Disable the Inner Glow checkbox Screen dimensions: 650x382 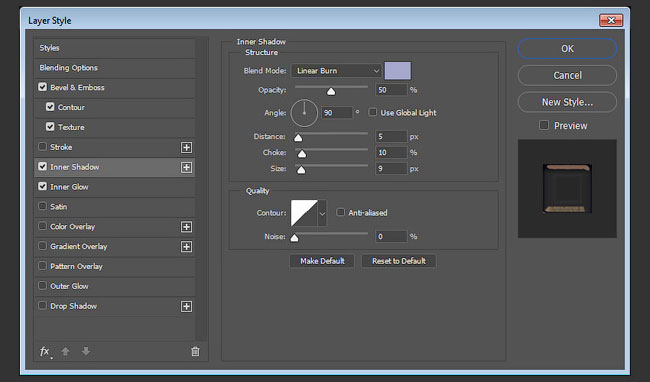(42, 186)
